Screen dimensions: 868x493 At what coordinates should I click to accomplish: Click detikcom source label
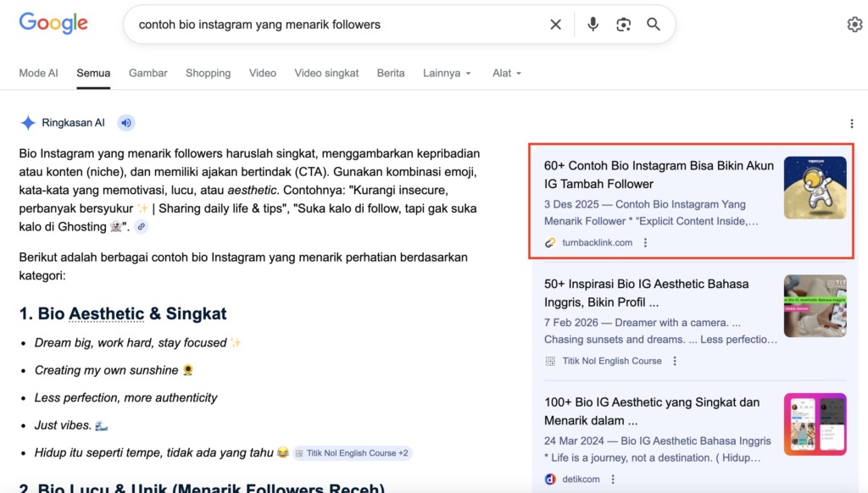pyautogui.click(x=581, y=479)
